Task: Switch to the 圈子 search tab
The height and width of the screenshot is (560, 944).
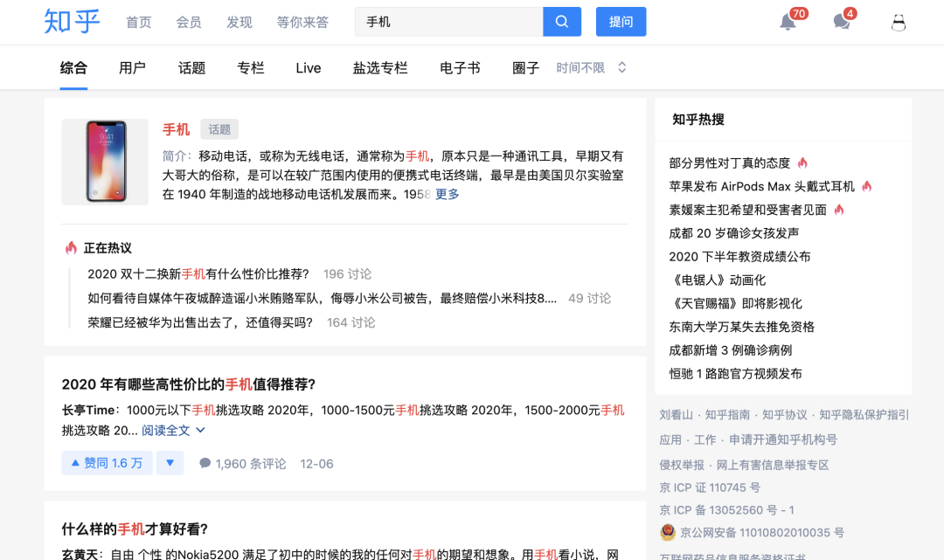Action: 525,68
